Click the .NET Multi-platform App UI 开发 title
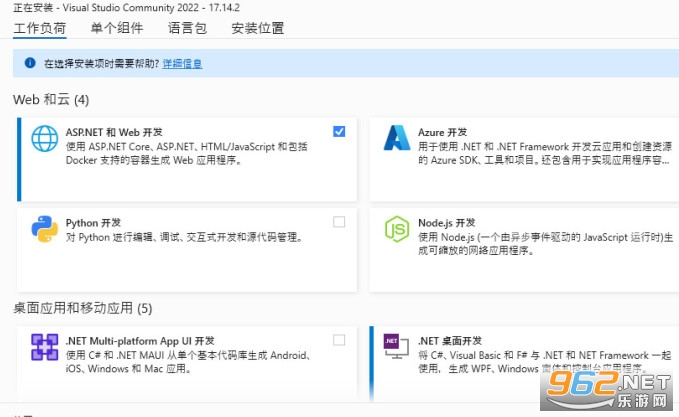Image resolution: width=679 pixels, height=417 pixels. click(x=140, y=341)
